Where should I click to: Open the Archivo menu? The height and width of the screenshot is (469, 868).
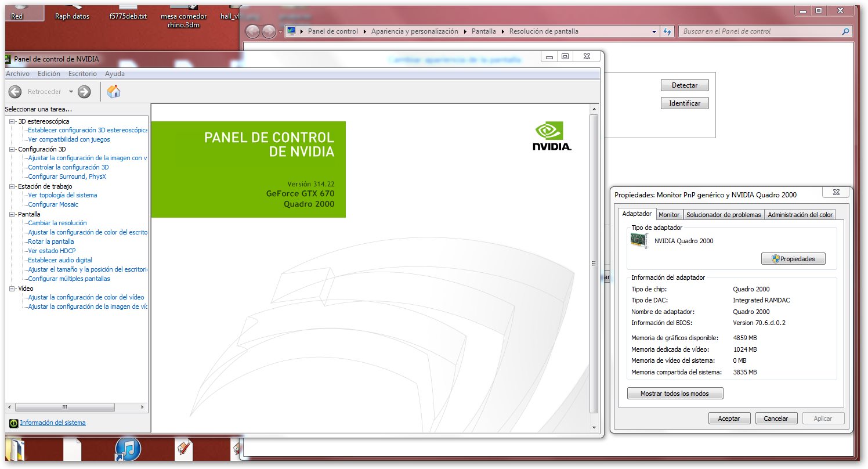pos(17,74)
